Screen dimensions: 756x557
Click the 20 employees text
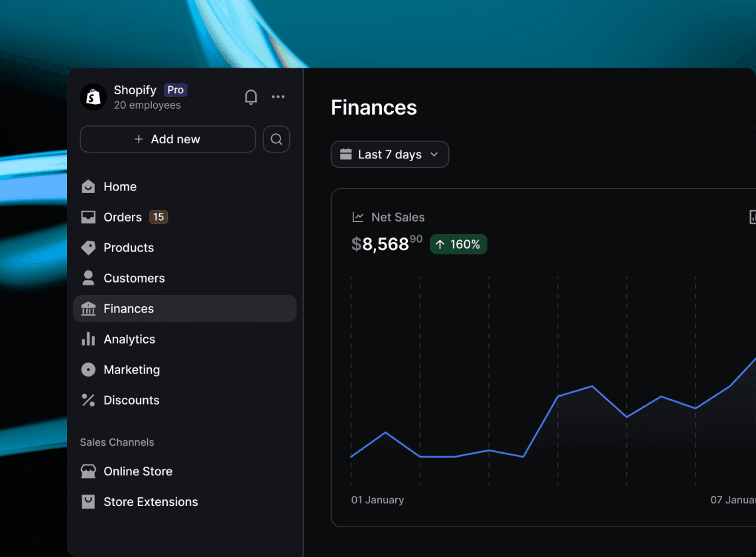147,105
